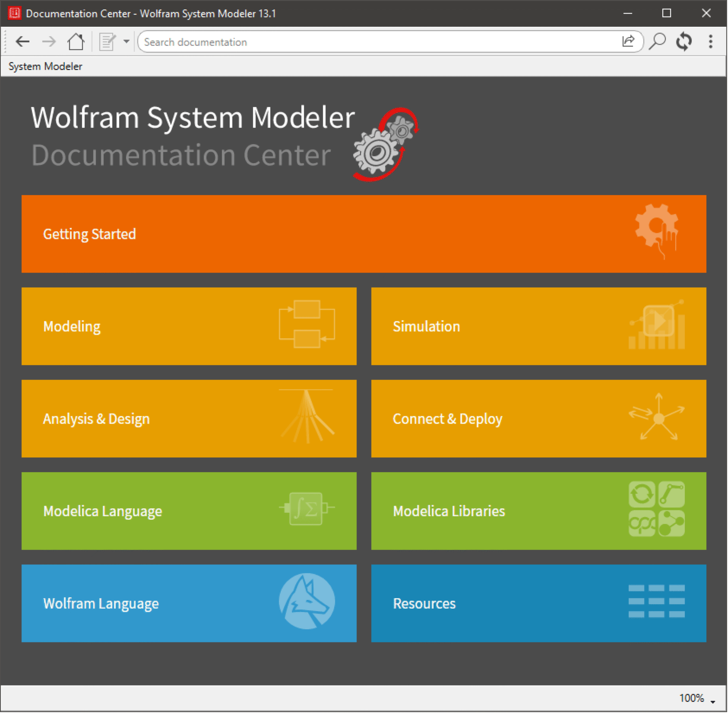
Task: Click the arrows hub icon on Connect & Deploy
Action: [657, 416]
